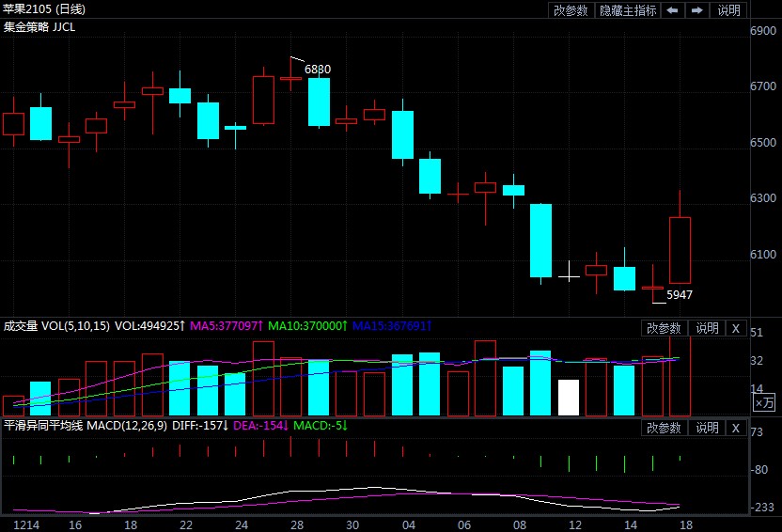Click the right arrow navigation icon
The image size is (782, 532).
pyautogui.click(x=697, y=10)
